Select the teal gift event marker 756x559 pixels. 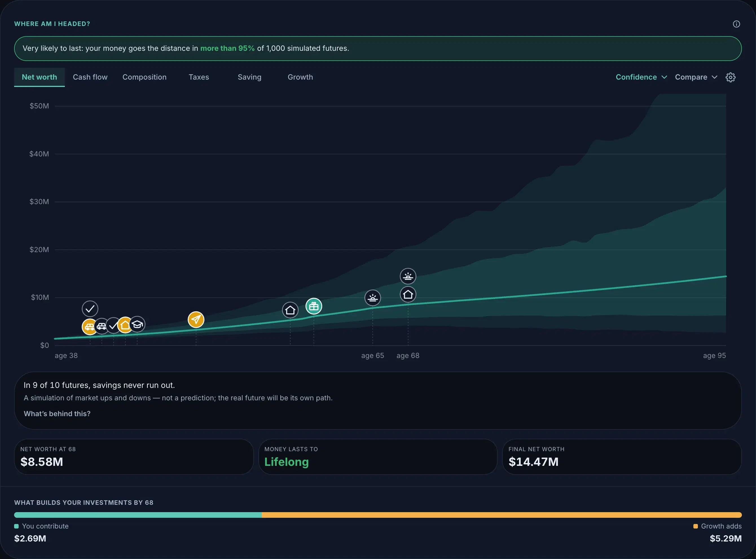314,306
